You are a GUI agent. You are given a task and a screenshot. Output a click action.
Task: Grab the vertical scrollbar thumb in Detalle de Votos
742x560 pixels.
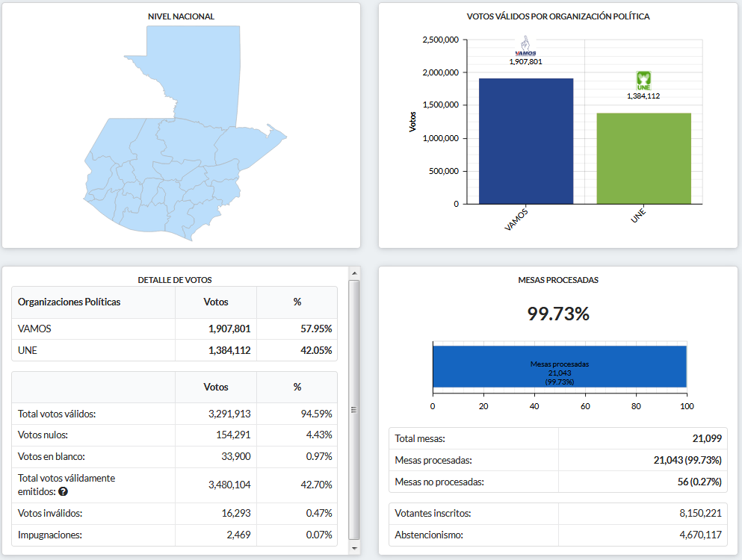(354, 409)
